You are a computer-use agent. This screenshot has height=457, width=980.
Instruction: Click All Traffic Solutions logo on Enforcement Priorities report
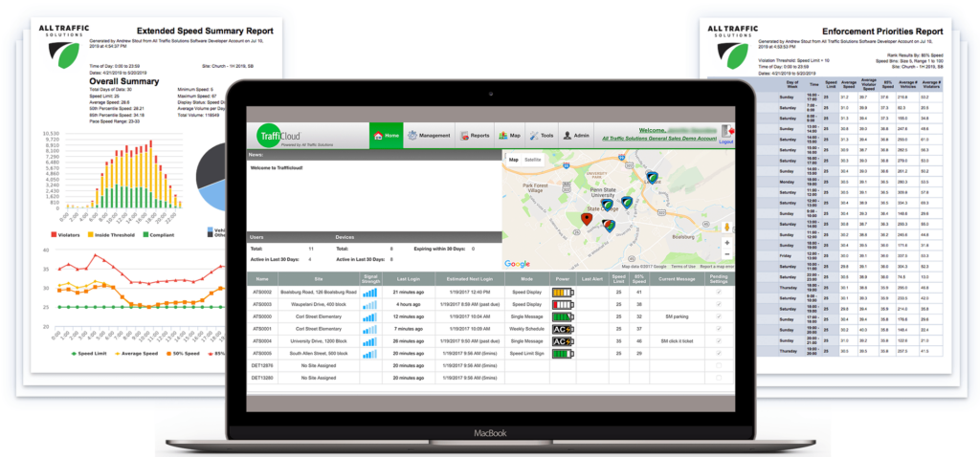(732, 46)
